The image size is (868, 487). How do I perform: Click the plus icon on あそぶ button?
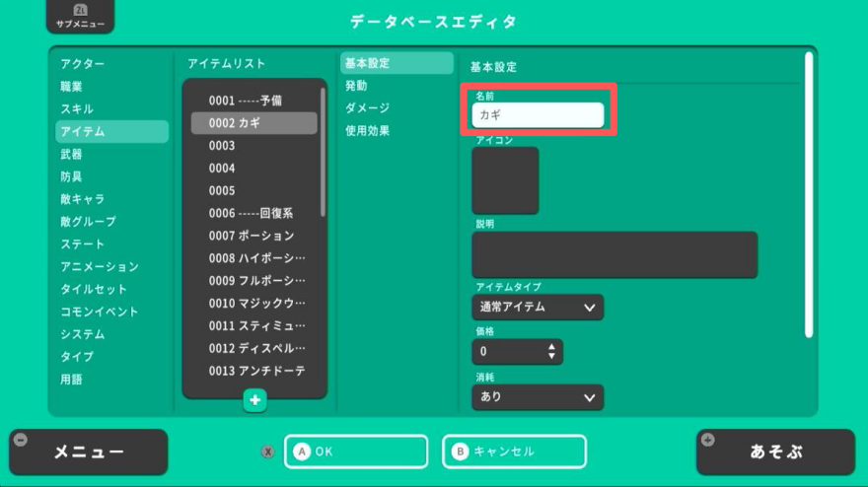click(x=707, y=440)
